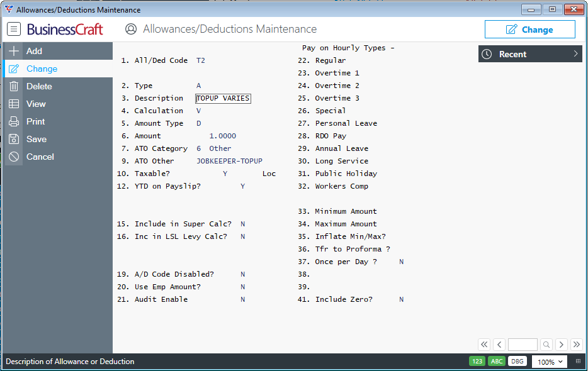Click the Add plus icon in sidebar
Image resolution: width=588 pixels, height=371 pixels.
pos(14,51)
